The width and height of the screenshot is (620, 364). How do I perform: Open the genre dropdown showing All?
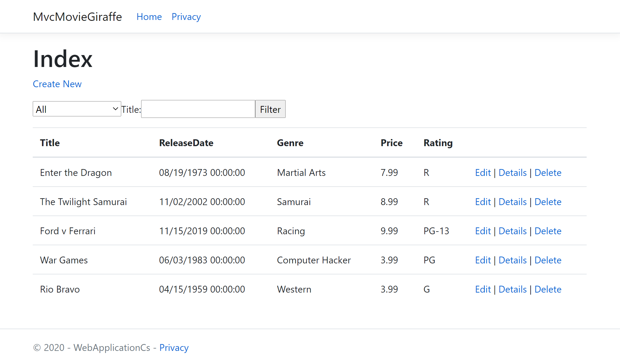77,109
